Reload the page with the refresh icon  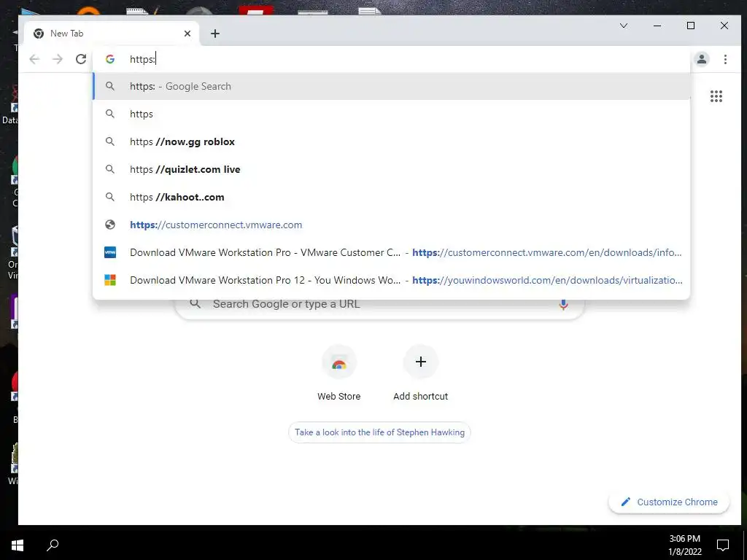coord(81,59)
